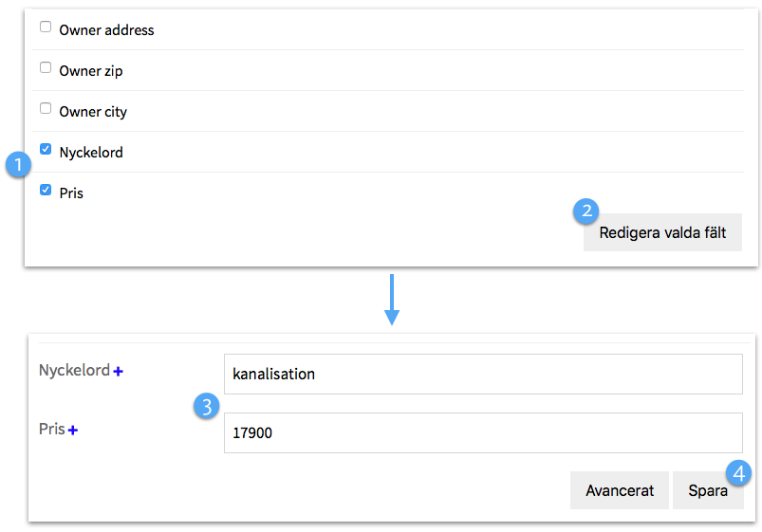Click the plus icon beside Pris label
Viewport: 762px width, 532px height.
[x=73, y=431]
